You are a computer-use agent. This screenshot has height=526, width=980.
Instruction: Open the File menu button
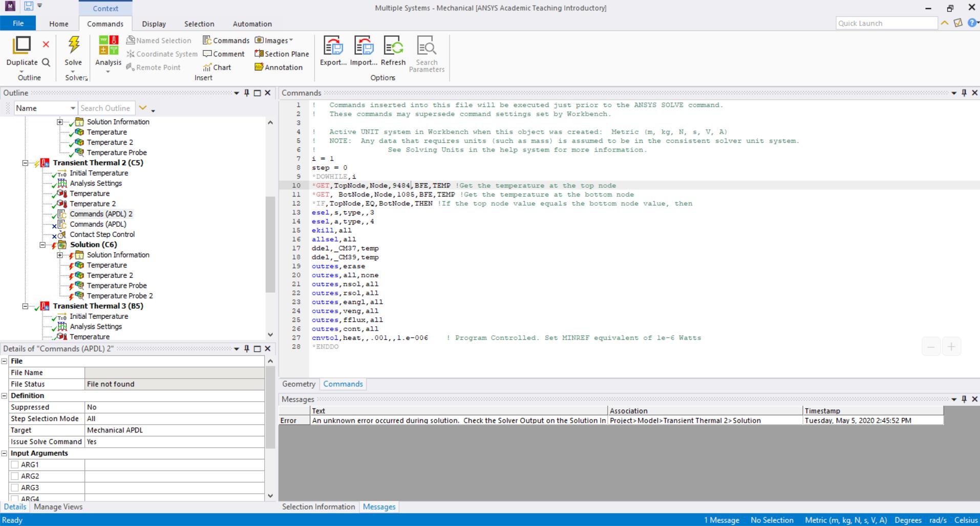point(18,23)
